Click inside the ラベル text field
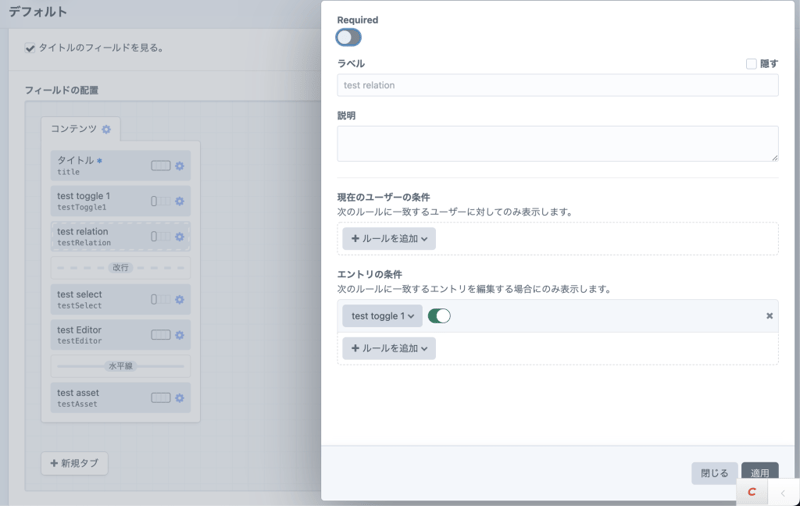The image size is (800, 506). click(x=557, y=86)
